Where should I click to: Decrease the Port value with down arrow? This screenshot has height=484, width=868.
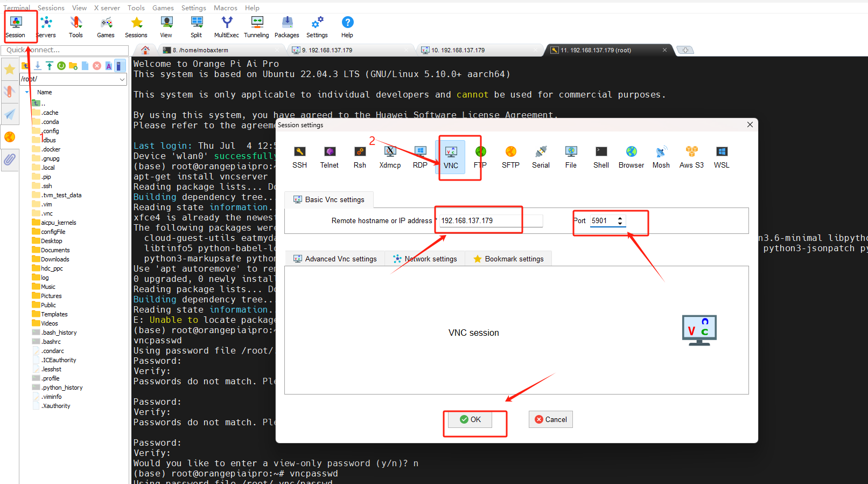tap(620, 223)
